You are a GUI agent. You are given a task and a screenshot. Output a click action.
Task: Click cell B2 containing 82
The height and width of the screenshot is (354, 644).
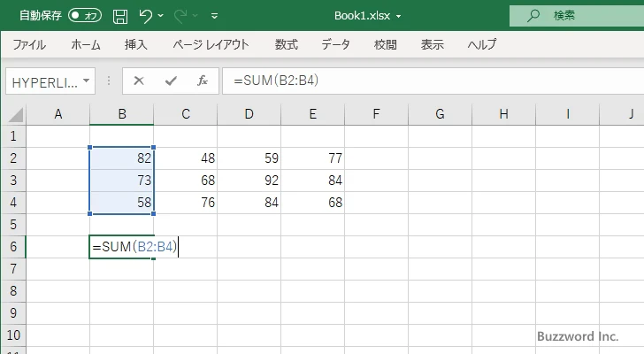122,158
